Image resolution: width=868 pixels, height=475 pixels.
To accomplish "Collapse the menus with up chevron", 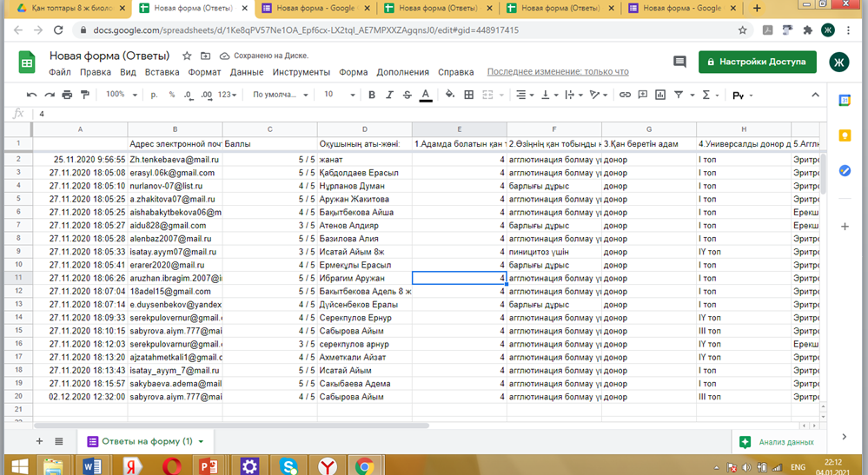I will [x=815, y=96].
